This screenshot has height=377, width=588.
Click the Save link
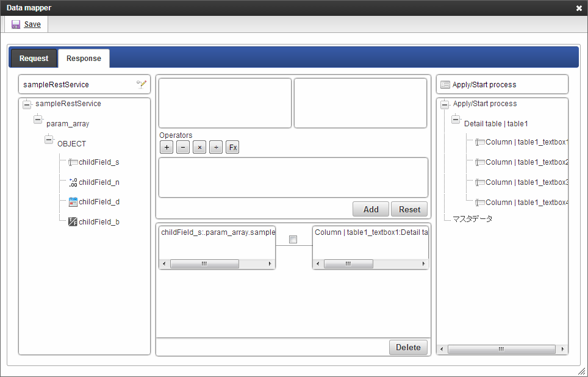(x=32, y=24)
